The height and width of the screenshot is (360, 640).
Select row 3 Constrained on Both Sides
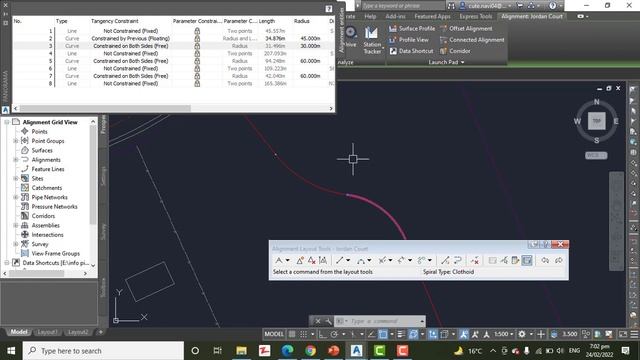point(131,46)
